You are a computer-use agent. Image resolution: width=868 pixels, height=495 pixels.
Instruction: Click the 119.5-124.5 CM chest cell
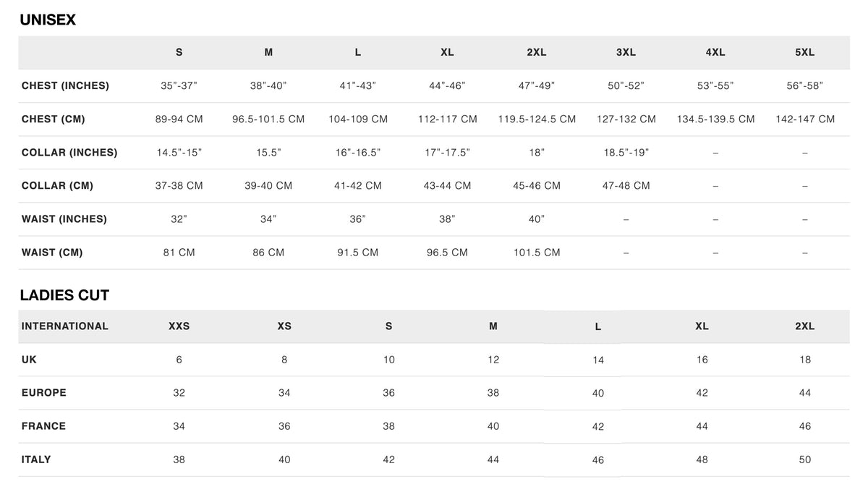537,119
